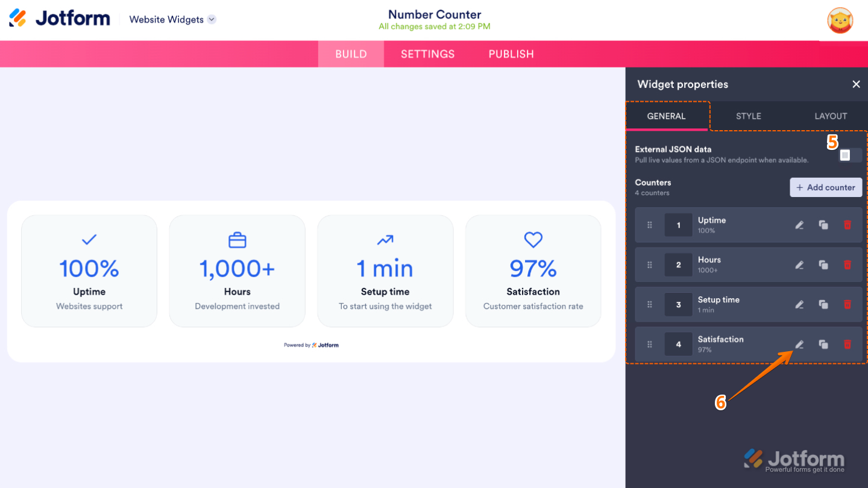Viewport: 868px width, 488px height.
Task: Click the number 1 box of Uptime row
Action: click(x=678, y=225)
